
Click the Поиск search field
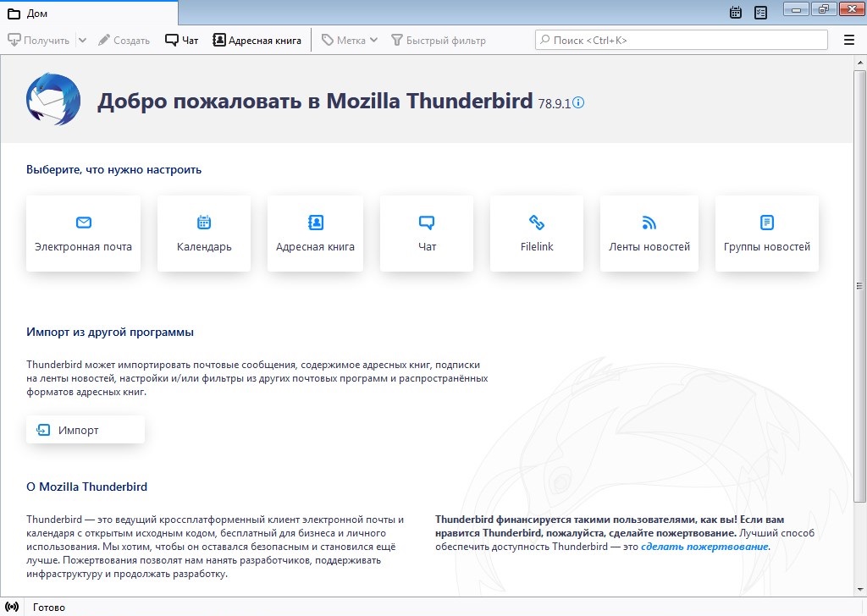click(682, 40)
